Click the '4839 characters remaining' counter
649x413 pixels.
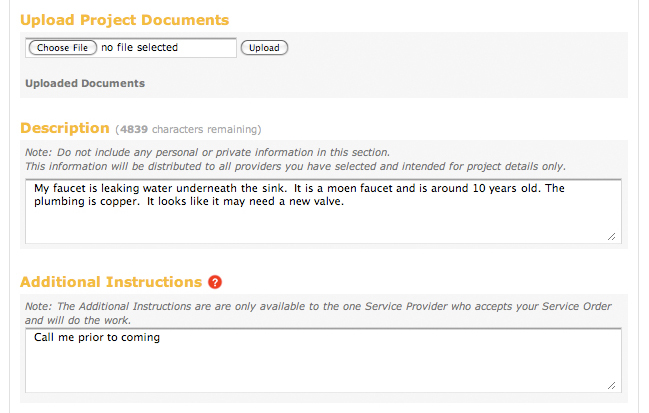coord(188,130)
